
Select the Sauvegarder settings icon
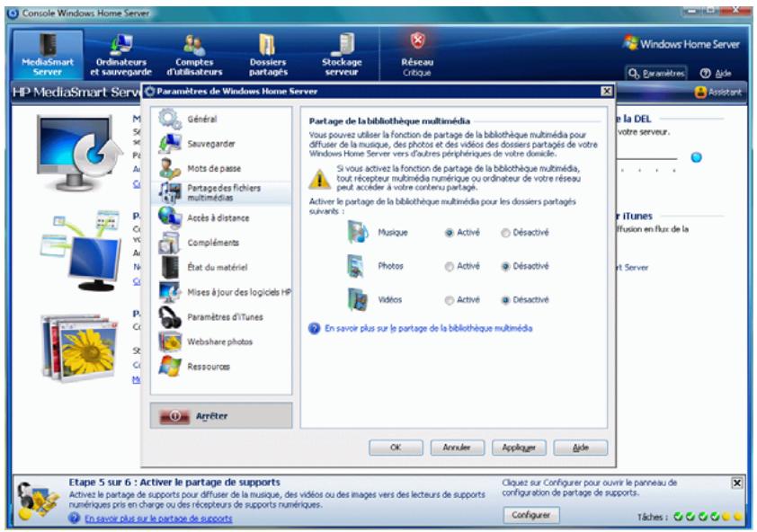pyautogui.click(x=170, y=144)
